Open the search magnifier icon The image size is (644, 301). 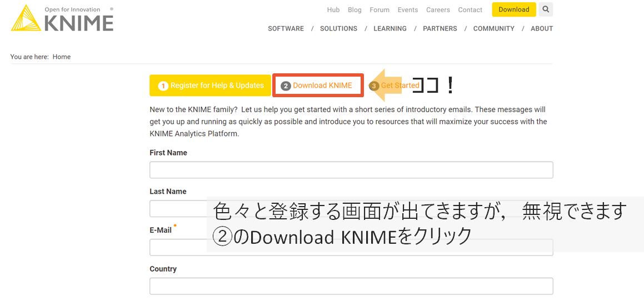tap(546, 9)
